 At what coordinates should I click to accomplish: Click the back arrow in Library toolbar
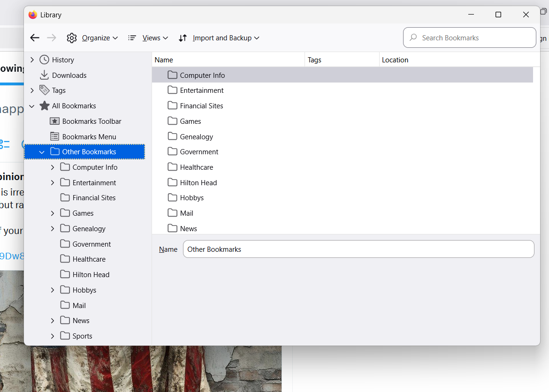[x=35, y=38]
